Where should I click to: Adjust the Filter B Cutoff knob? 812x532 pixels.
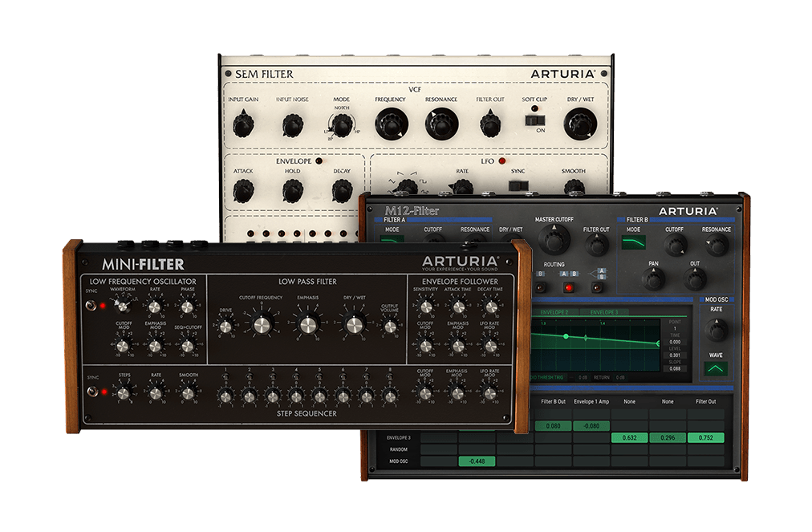(675, 245)
